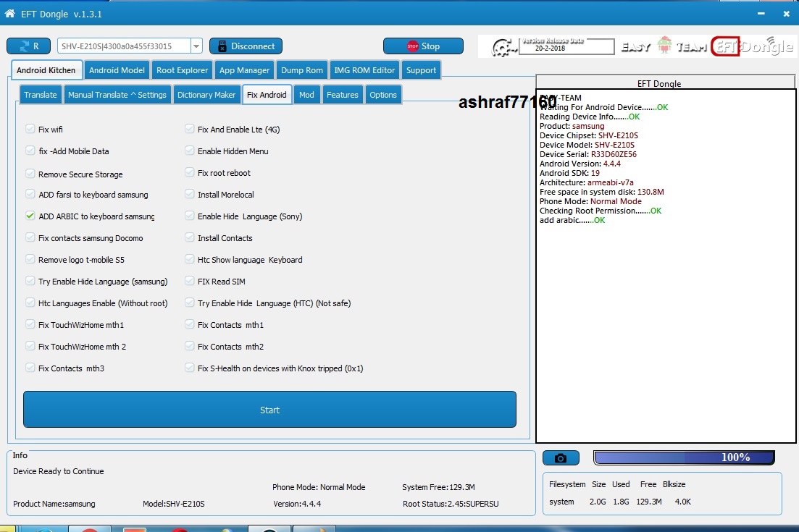
Task: Select the Options sub-tab
Action: [382, 95]
